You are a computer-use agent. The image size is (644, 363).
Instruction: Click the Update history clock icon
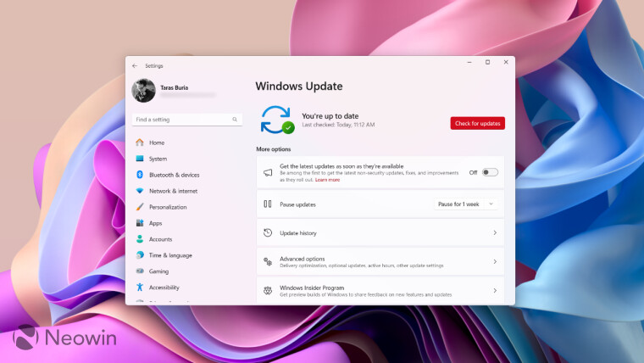(268, 232)
